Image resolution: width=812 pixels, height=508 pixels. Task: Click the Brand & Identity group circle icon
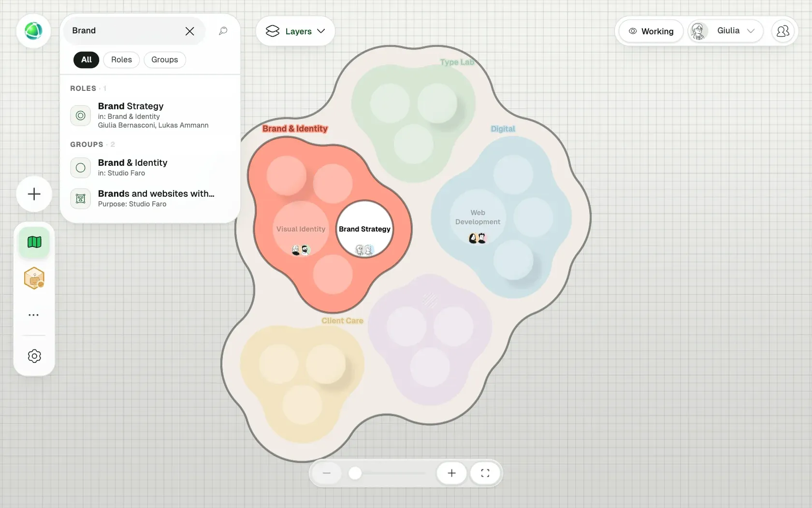(80, 168)
